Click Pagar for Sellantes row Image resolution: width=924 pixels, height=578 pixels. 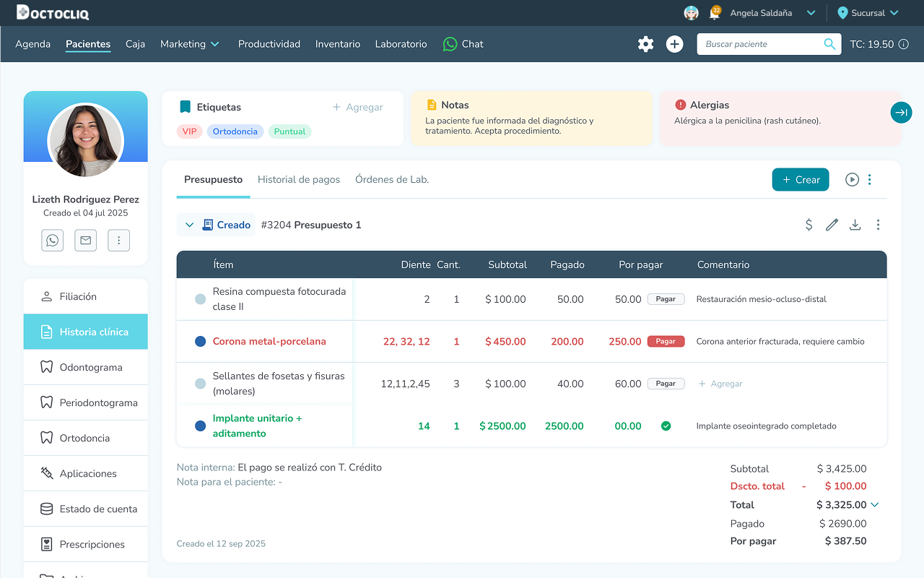(x=666, y=384)
